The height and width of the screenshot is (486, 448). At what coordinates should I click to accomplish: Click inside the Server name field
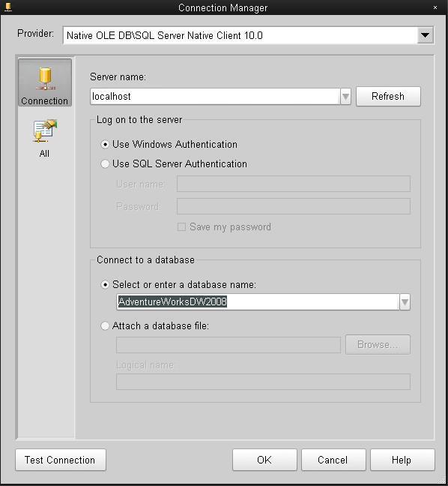pyautogui.click(x=215, y=97)
